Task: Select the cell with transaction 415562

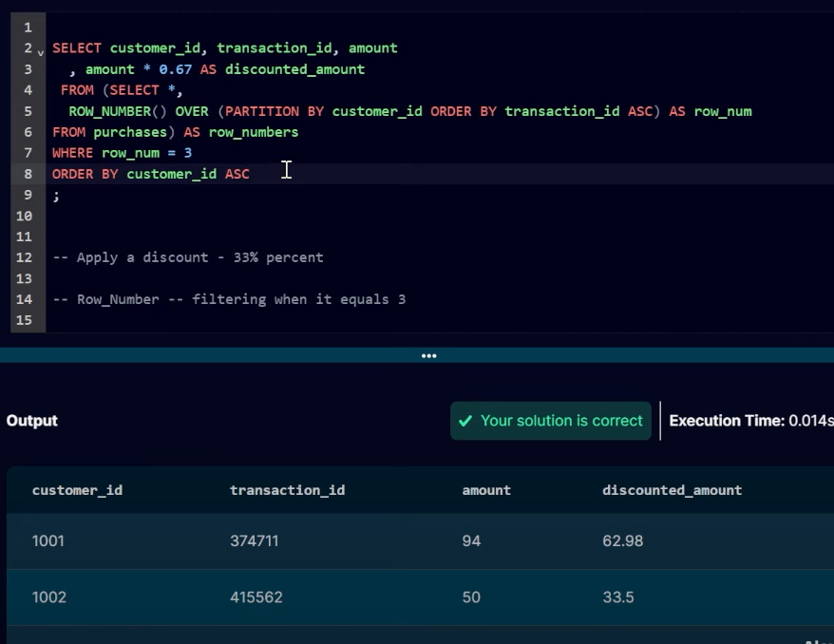Action: tap(256, 597)
